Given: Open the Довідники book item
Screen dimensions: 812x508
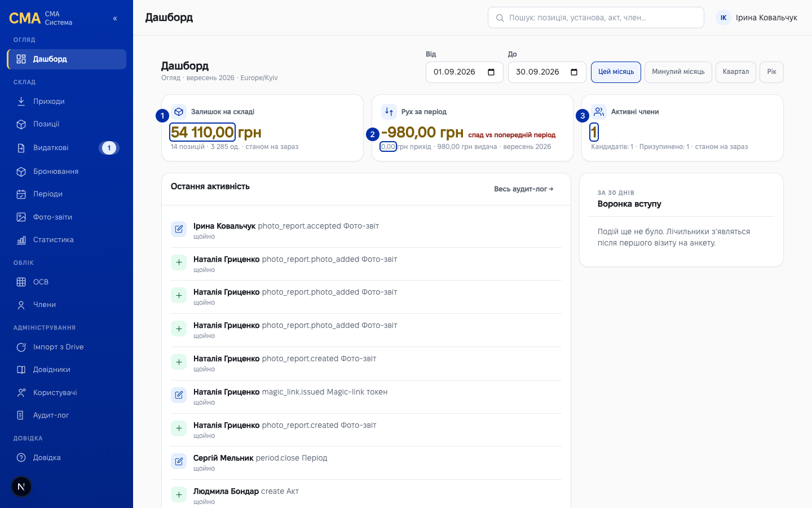Looking at the screenshot, I should pyautogui.click(x=67, y=370).
